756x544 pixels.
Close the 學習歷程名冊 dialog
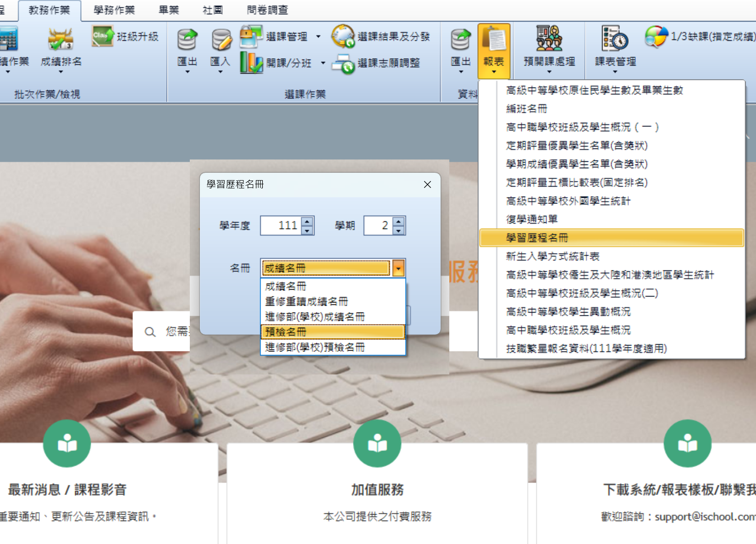point(427,184)
